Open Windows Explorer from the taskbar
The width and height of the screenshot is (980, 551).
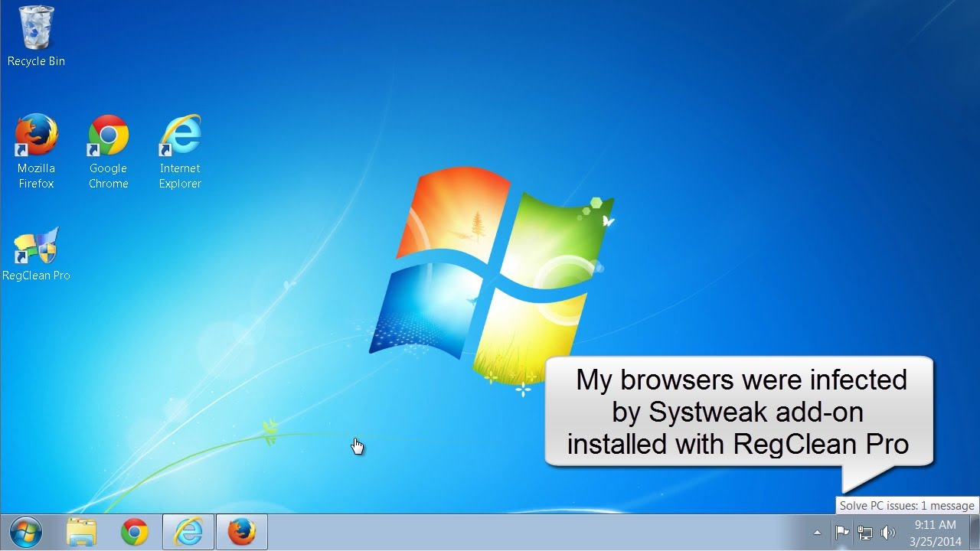click(81, 532)
